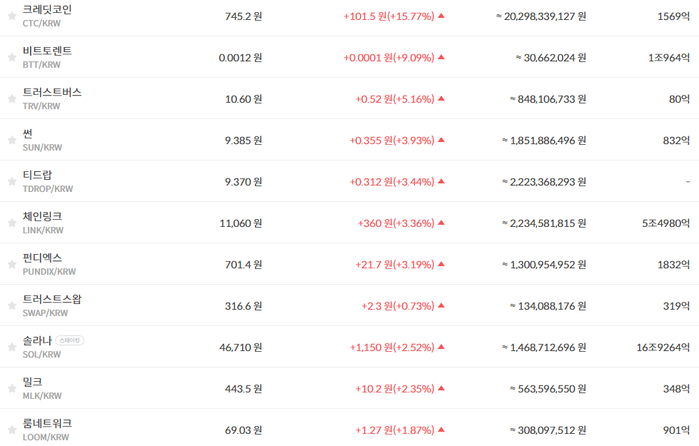
Task: Favorite PUNDIX/KRW using its star
Action: [12, 264]
